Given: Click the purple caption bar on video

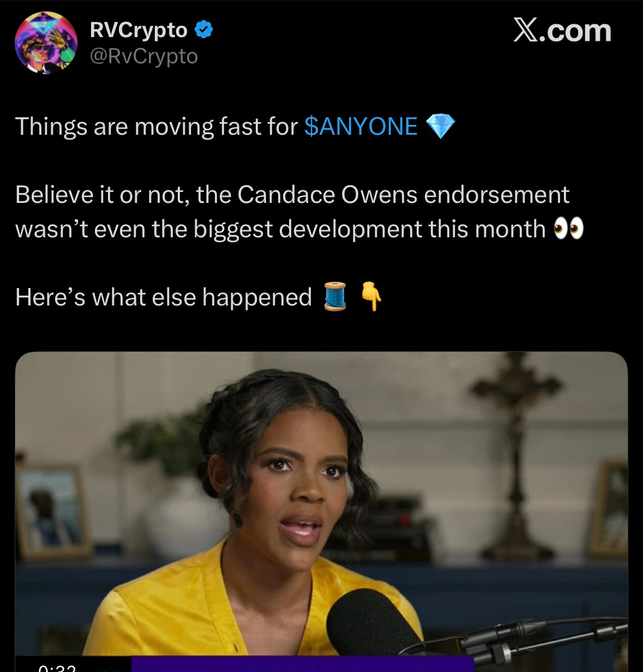Looking at the screenshot, I should pos(303,664).
